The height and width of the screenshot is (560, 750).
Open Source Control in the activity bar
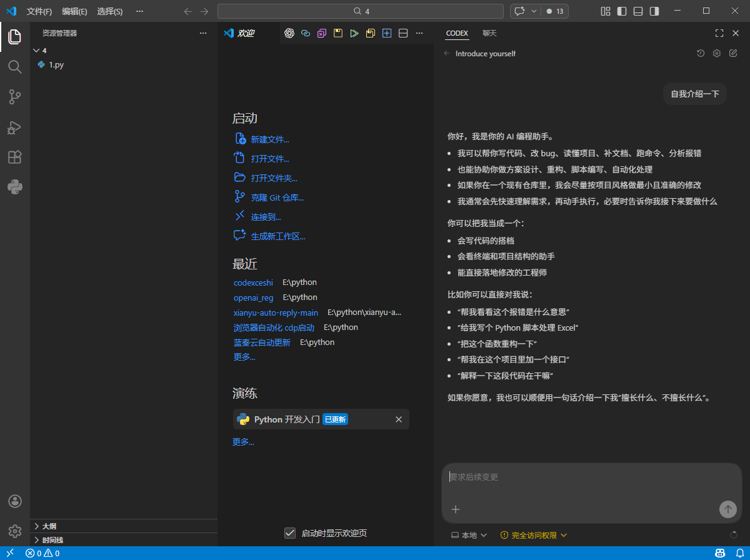pyautogui.click(x=14, y=97)
